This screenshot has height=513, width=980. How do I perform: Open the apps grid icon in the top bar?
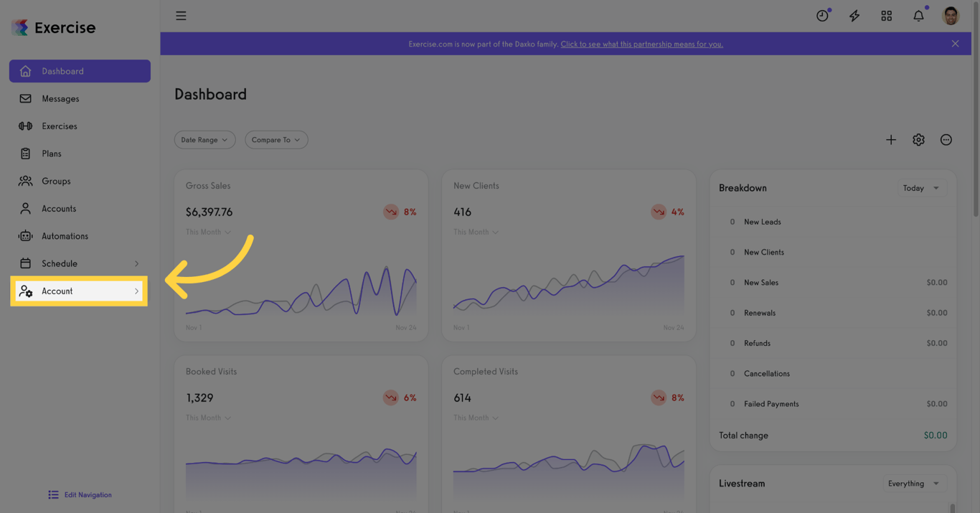tap(886, 15)
